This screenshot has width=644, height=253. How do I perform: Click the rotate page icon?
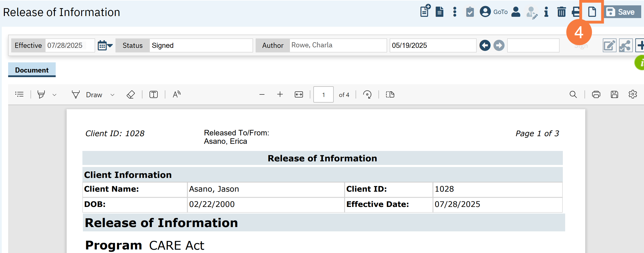[367, 95]
